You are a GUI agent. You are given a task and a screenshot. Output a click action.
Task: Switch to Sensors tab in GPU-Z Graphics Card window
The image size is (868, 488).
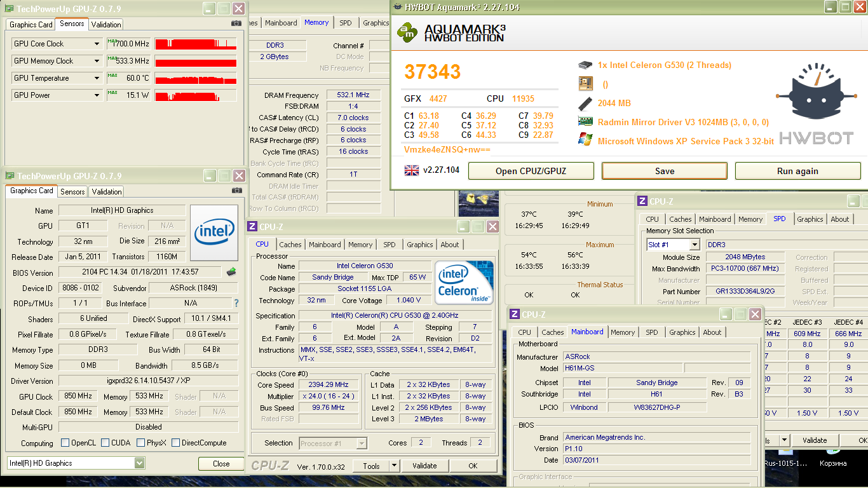(x=72, y=191)
